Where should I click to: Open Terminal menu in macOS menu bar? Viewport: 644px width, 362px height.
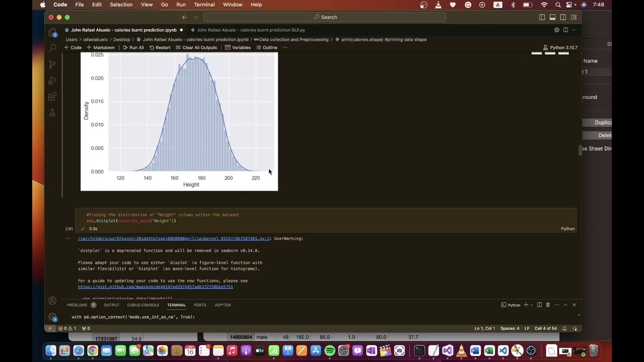coord(204,5)
